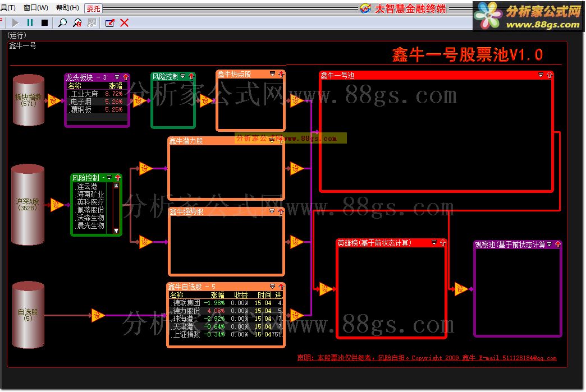Select 沃森生物 in 风险控制 list

(x=91, y=218)
